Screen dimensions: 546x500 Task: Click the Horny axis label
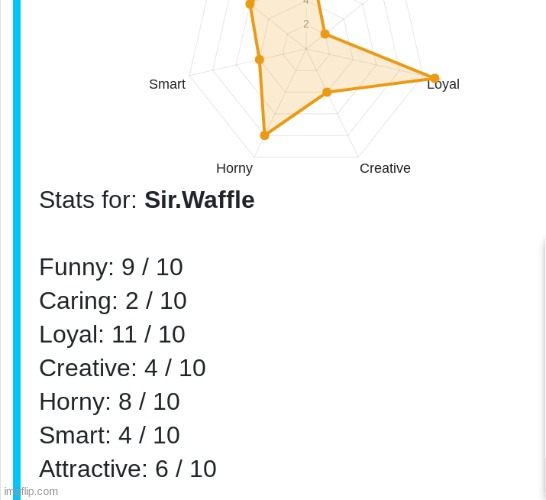[x=234, y=169]
